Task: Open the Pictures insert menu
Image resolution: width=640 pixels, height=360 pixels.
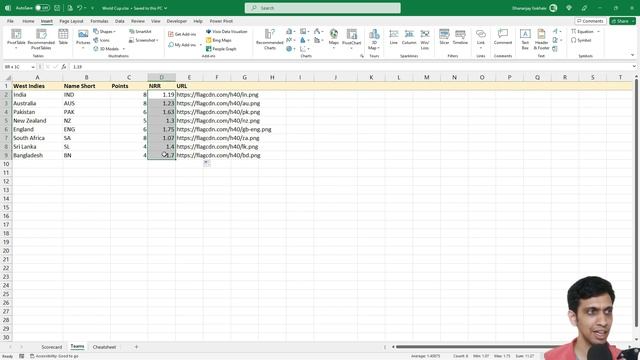Action: pyautogui.click(x=83, y=39)
